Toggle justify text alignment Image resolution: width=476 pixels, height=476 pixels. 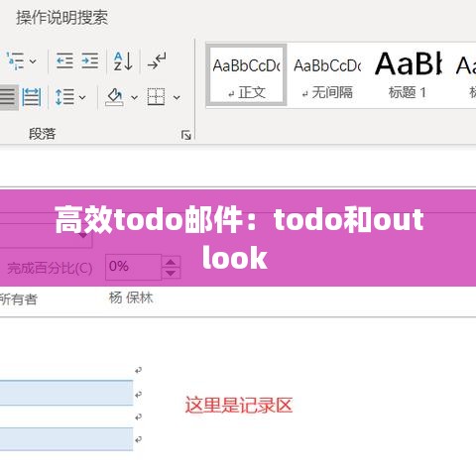(x=8, y=97)
